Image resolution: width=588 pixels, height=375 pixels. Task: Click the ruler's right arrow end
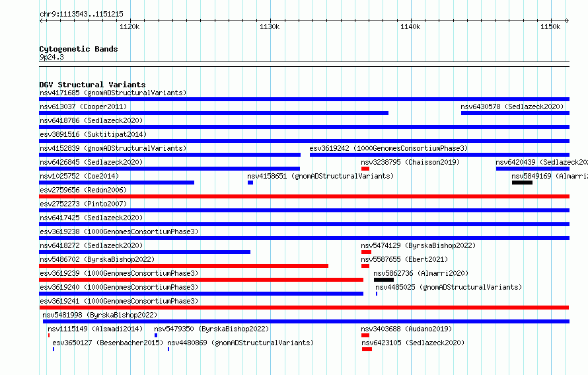coord(567,21)
